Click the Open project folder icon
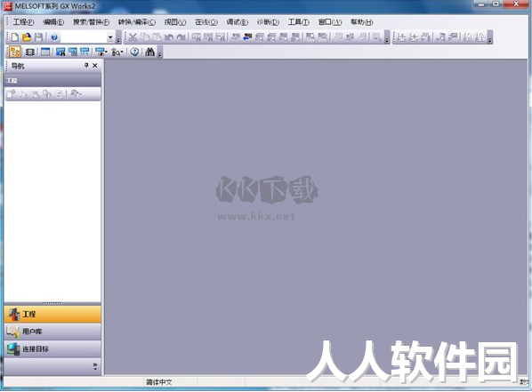The image size is (532, 392). (x=27, y=37)
